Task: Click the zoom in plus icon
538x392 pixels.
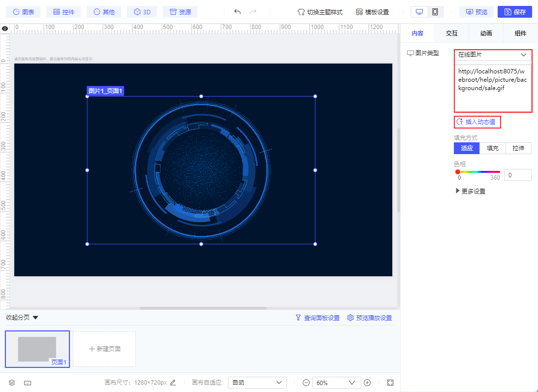Action: tap(367, 383)
